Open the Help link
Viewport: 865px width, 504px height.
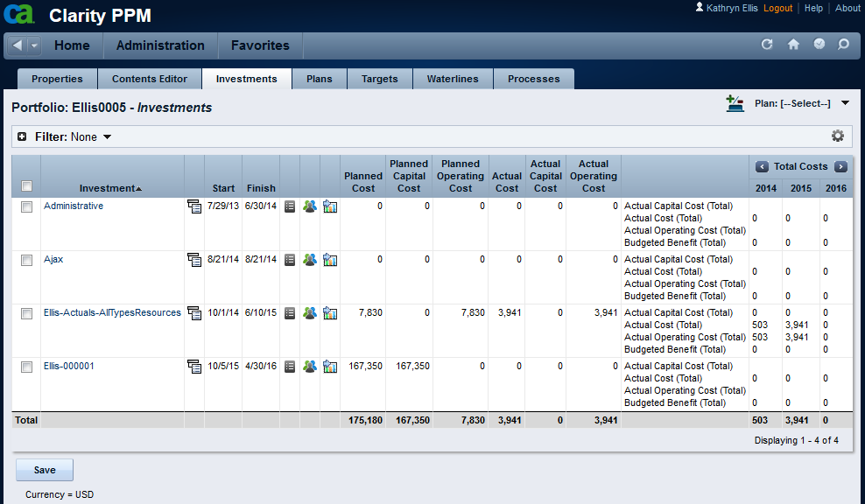(813, 8)
